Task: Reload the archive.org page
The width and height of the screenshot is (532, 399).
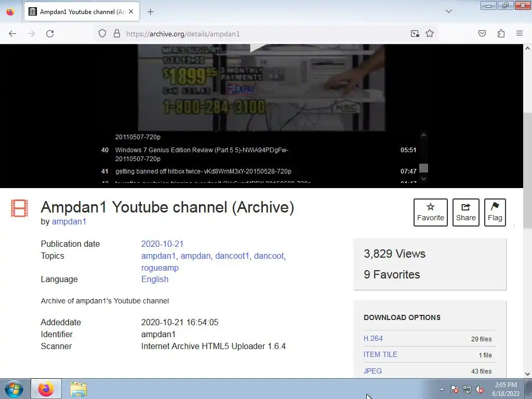Action: [x=50, y=34]
